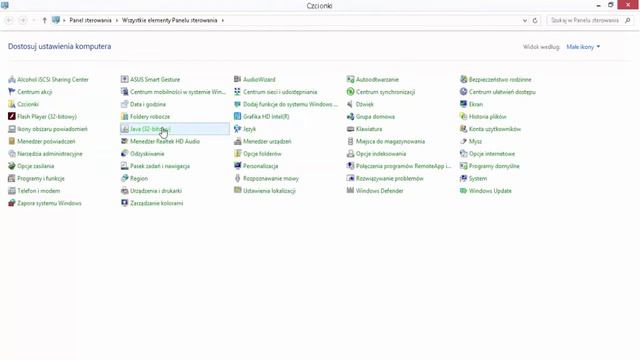
Task: Open the Centrum synchronizacji link
Action: (385, 92)
